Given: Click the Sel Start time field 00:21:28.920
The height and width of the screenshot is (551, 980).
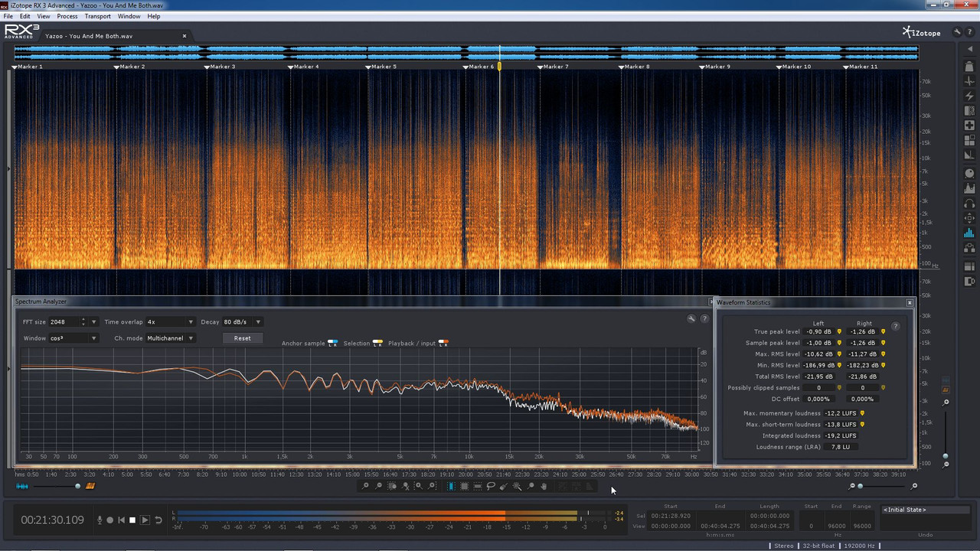Looking at the screenshot, I should pos(670,516).
